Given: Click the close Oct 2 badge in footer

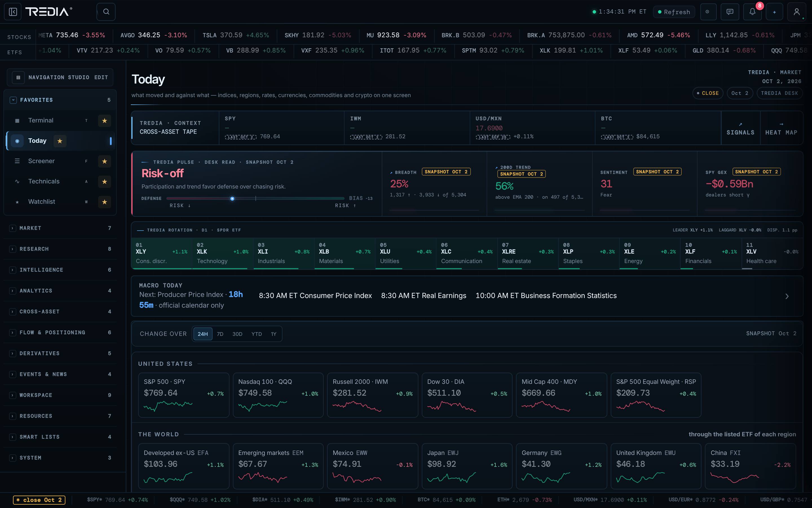Looking at the screenshot, I should coord(39,500).
